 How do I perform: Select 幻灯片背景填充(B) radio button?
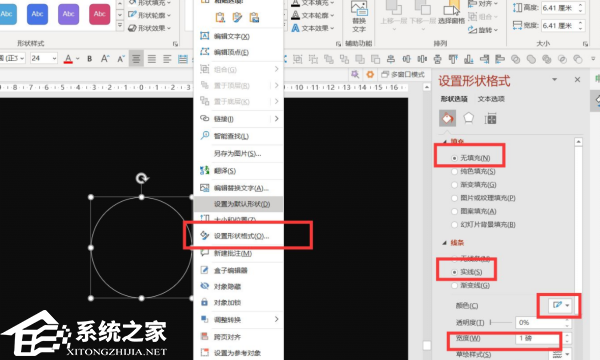point(455,225)
